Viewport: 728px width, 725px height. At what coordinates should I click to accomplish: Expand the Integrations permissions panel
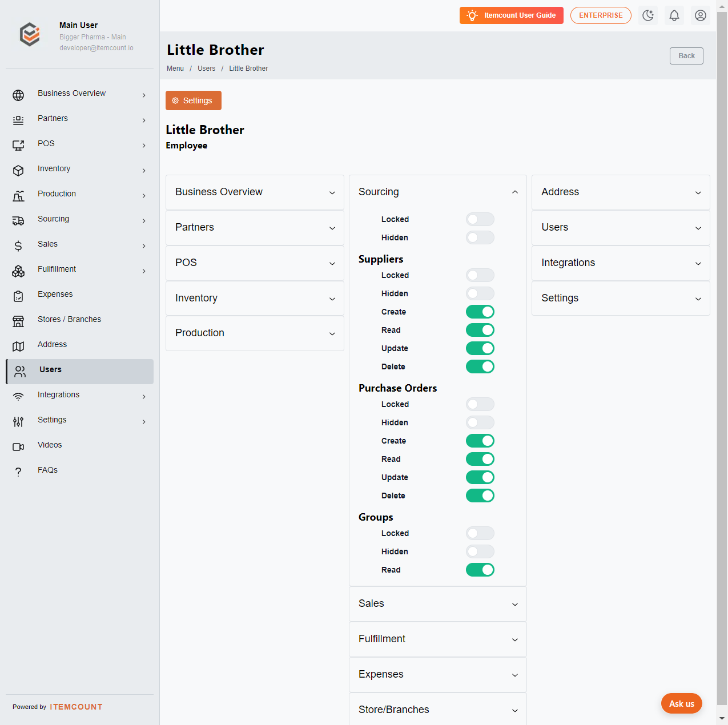[x=621, y=263]
